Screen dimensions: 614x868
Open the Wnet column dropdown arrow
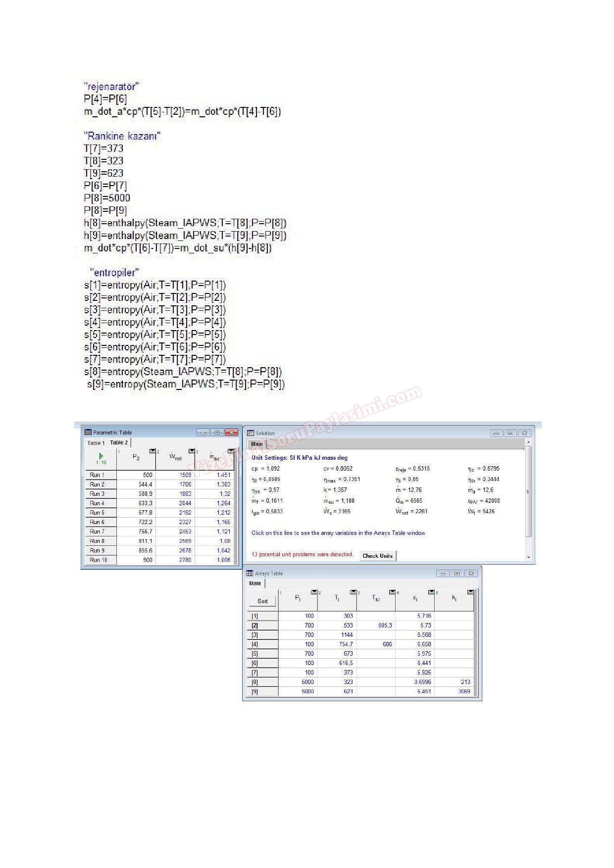[192, 451]
